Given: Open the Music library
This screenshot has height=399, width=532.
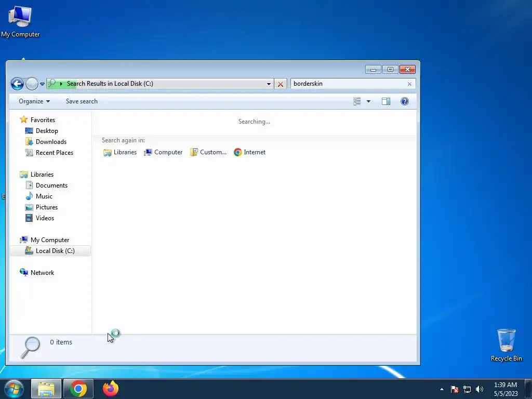Looking at the screenshot, I should tap(44, 196).
